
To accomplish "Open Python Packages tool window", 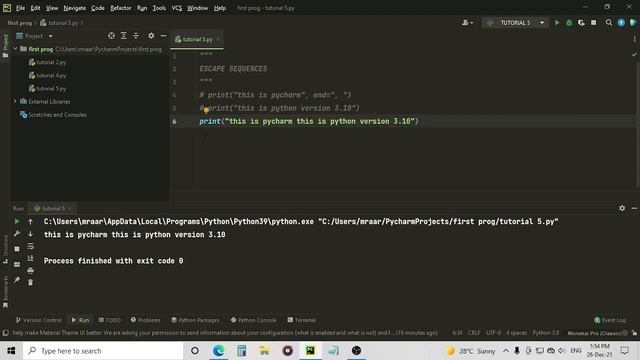I will (196, 320).
